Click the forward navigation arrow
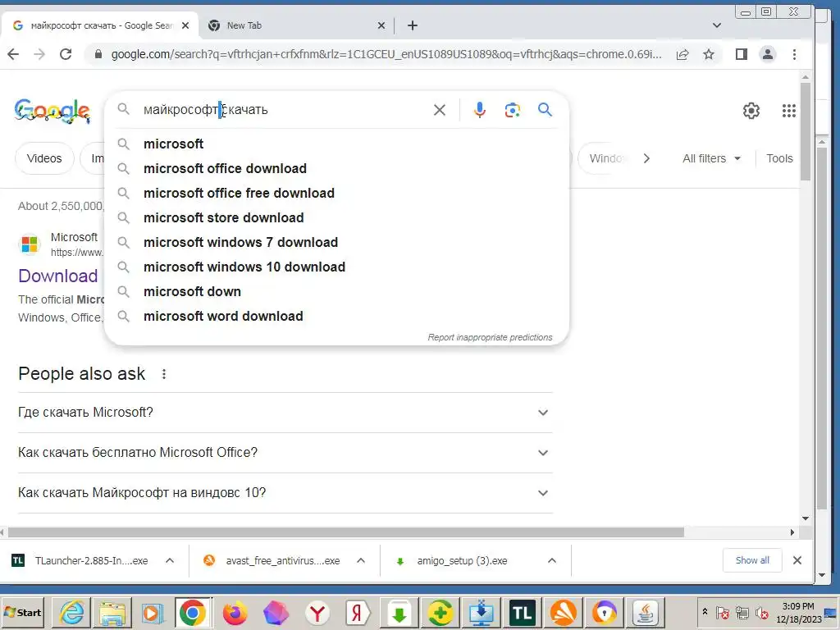 tap(39, 54)
